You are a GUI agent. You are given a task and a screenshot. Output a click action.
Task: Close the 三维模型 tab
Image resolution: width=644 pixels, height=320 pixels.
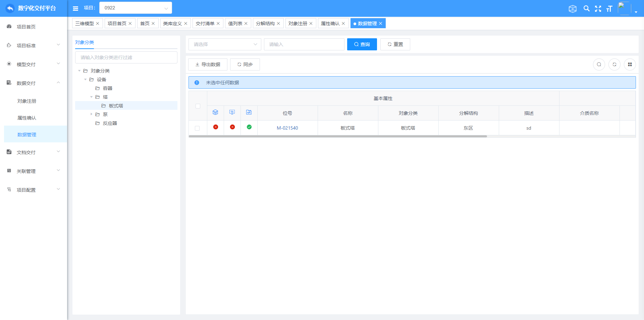point(98,24)
